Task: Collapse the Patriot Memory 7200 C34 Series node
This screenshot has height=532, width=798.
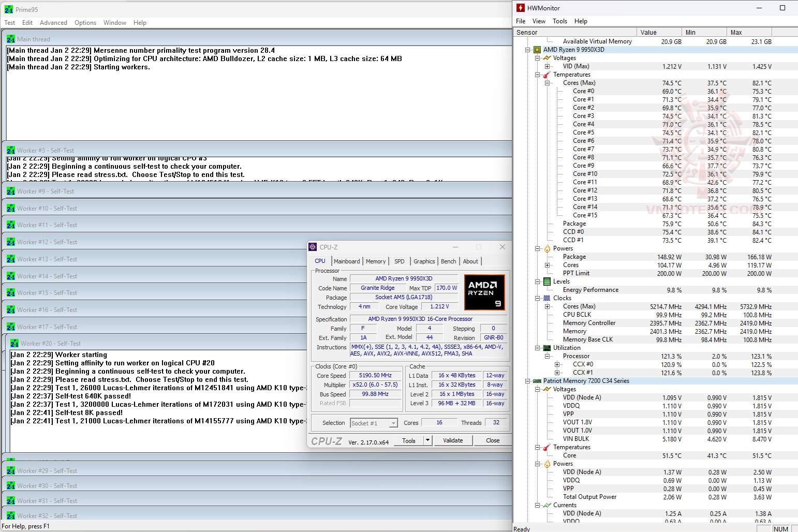Action: click(527, 381)
